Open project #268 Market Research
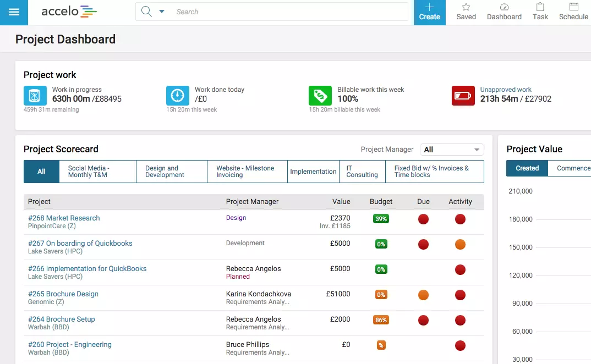The image size is (591, 364). tap(64, 218)
